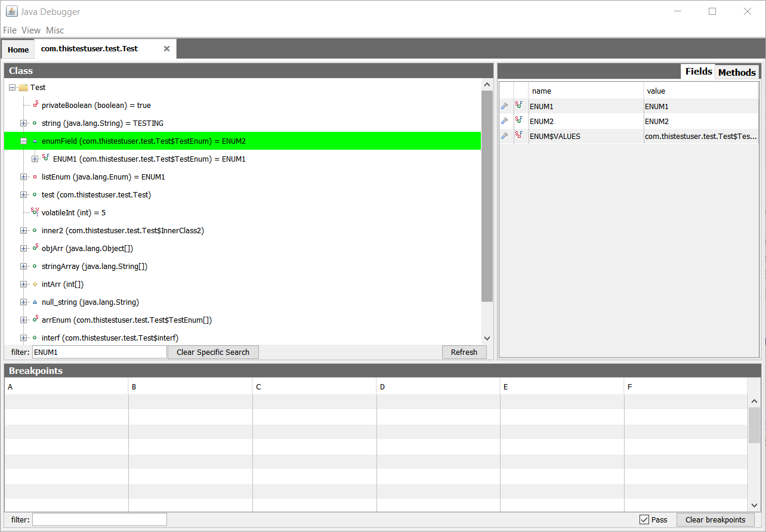Click the Breakpoints filter text field
The width and height of the screenshot is (766, 532).
pos(100,519)
